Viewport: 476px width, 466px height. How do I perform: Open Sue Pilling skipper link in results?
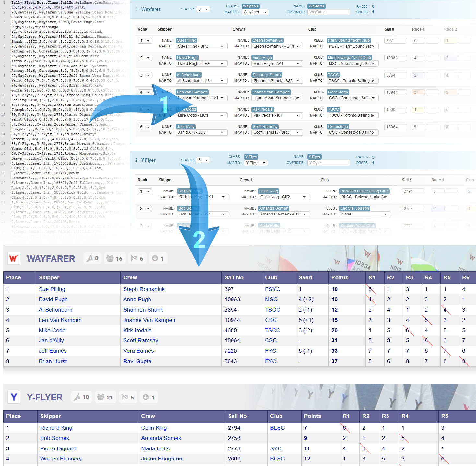pos(52,289)
